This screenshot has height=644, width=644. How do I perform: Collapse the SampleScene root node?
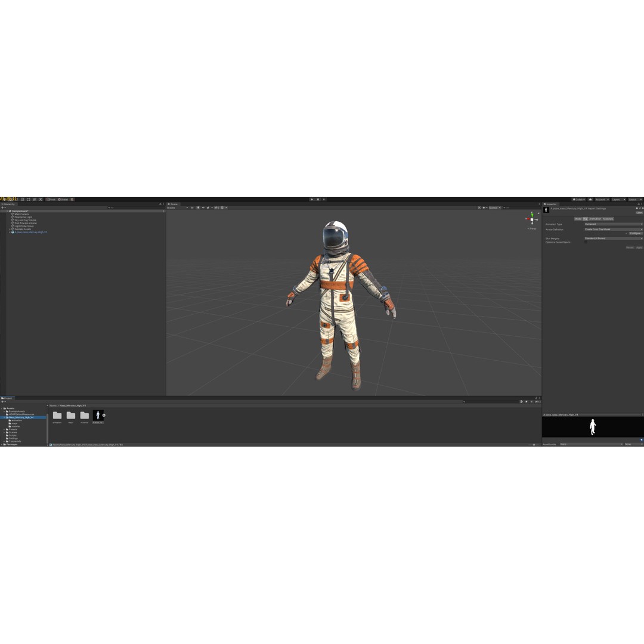[7, 211]
